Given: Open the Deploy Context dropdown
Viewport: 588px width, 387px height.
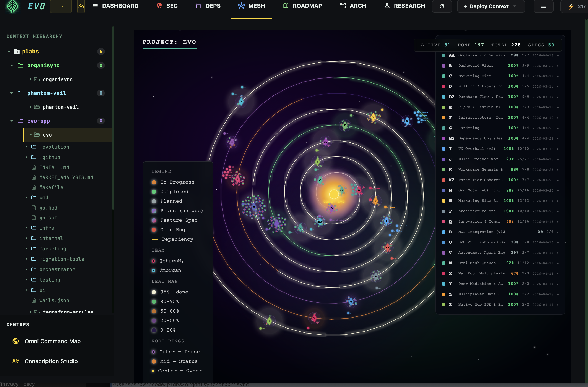Looking at the screenshot, I should coord(491,6).
